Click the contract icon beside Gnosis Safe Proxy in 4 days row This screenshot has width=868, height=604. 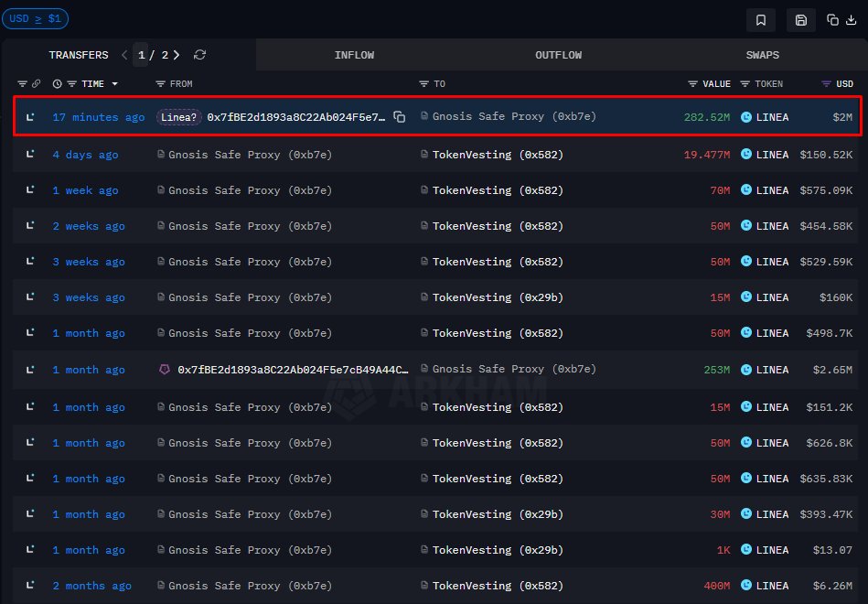pyautogui.click(x=161, y=154)
